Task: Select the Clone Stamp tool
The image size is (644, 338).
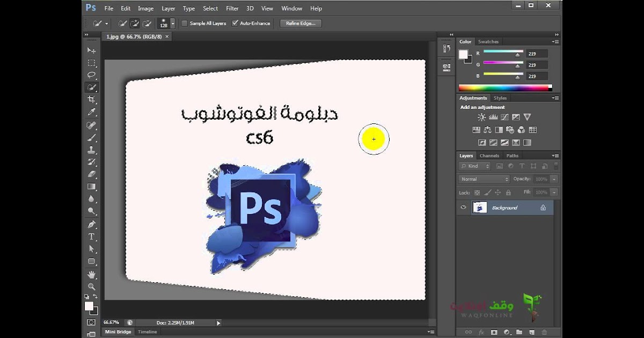Action: [92, 150]
